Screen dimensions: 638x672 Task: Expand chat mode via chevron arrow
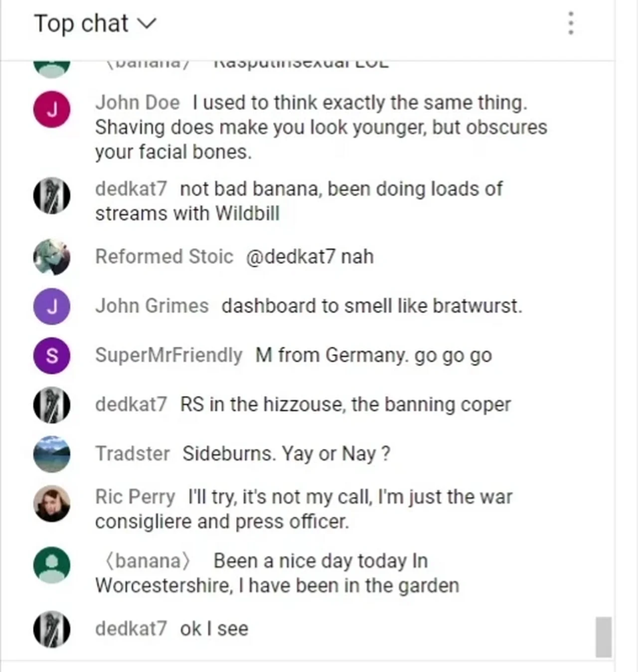pos(147,23)
